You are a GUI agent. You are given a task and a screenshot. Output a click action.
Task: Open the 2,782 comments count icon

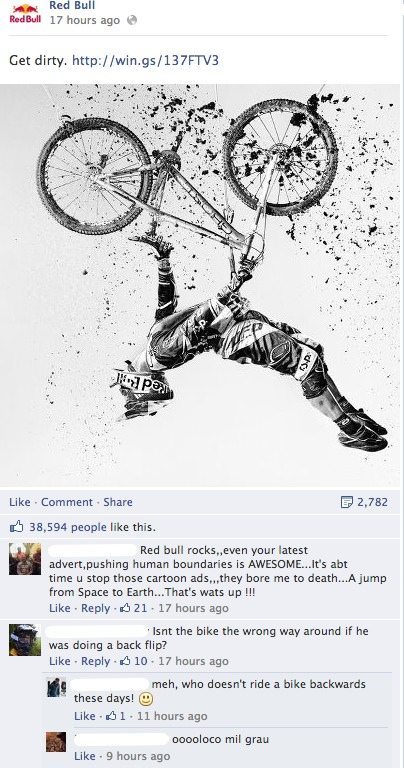[346, 502]
